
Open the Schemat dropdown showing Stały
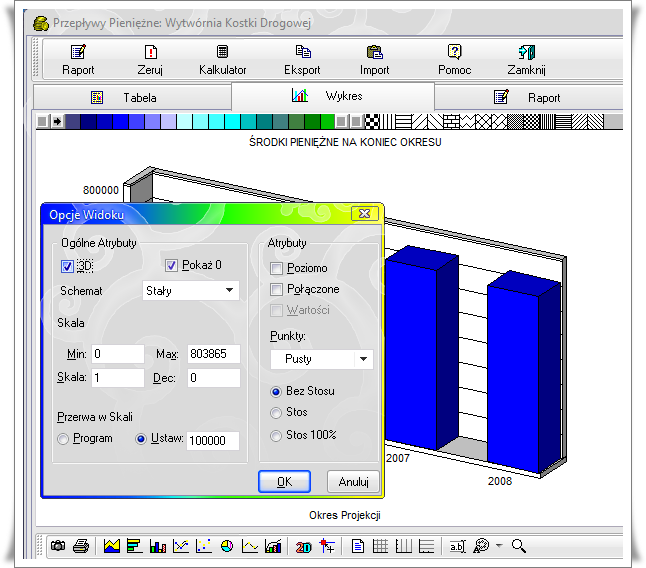pos(190,291)
